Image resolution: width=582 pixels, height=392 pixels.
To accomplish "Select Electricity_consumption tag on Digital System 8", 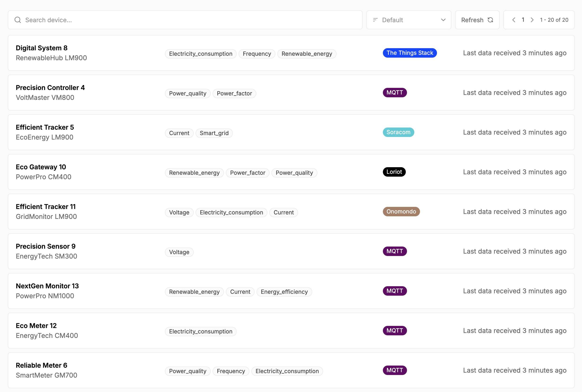I will pos(201,54).
